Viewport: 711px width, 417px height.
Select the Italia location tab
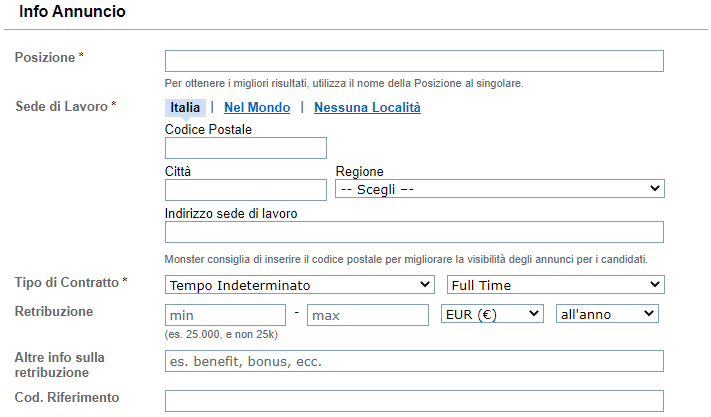185,107
